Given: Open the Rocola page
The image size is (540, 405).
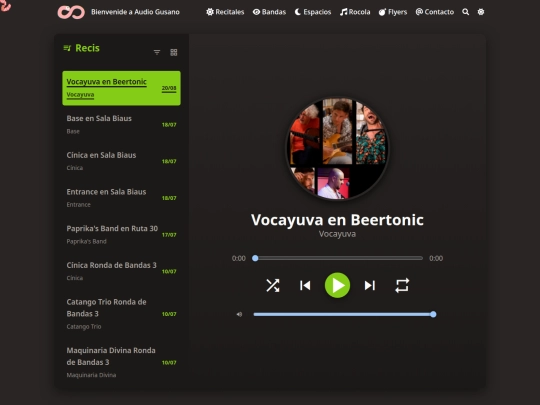Looking at the screenshot, I should tap(355, 12).
